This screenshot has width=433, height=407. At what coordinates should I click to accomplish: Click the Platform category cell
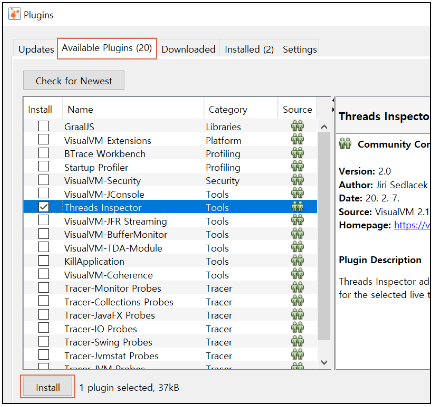pyautogui.click(x=223, y=140)
